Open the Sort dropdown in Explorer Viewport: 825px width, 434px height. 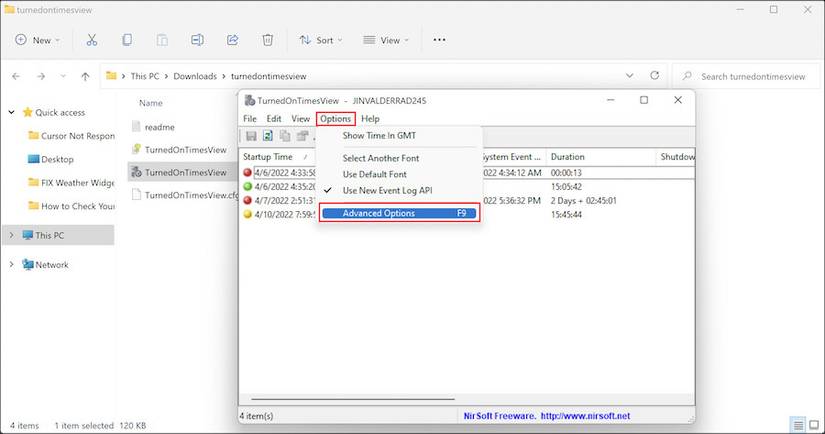[x=320, y=40]
